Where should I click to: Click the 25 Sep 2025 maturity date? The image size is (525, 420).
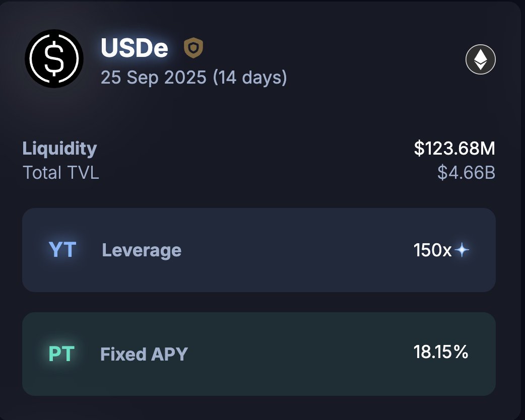(153, 78)
